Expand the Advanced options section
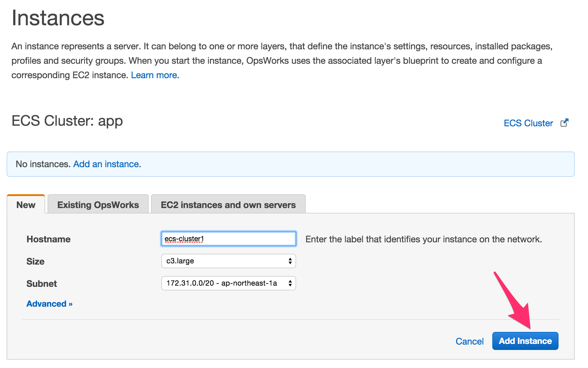This screenshot has width=588, height=368. [x=49, y=303]
